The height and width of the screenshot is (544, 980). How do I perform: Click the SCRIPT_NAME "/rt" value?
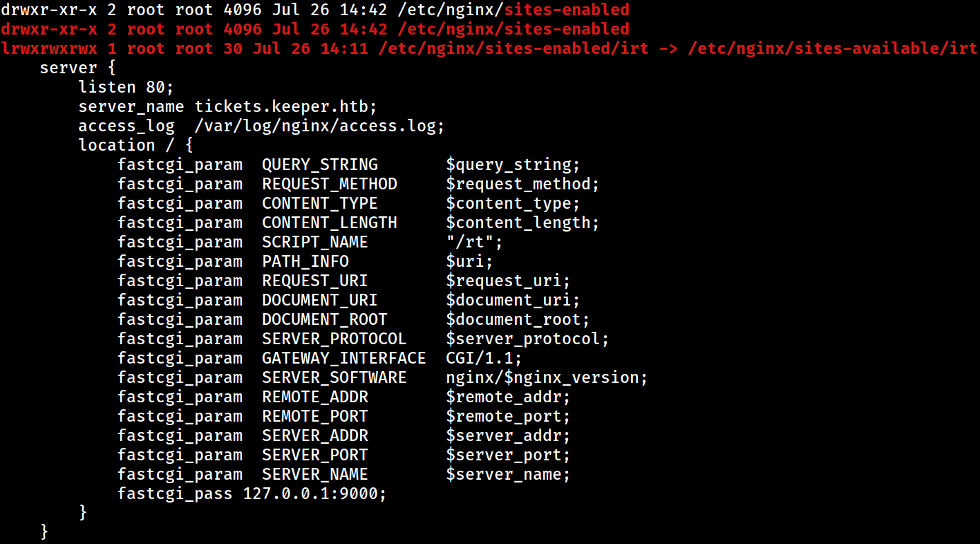click(469, 242)
